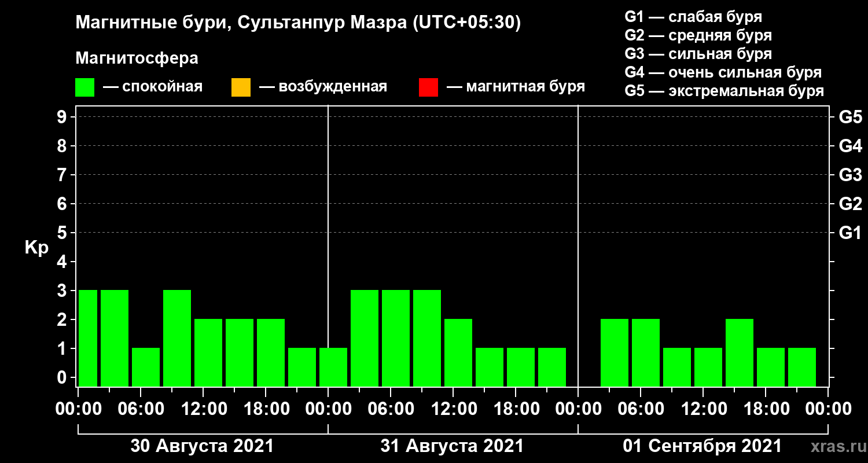
Task: Click the 'G5 — экстремальная буря' legend line
Action: [724, 91]
